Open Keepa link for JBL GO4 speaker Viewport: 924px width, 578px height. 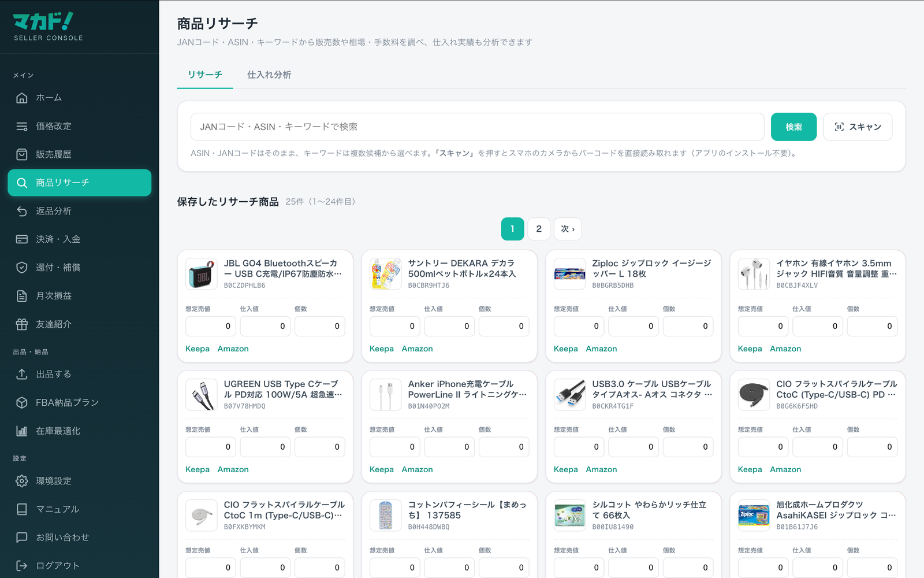click(198, 349)
